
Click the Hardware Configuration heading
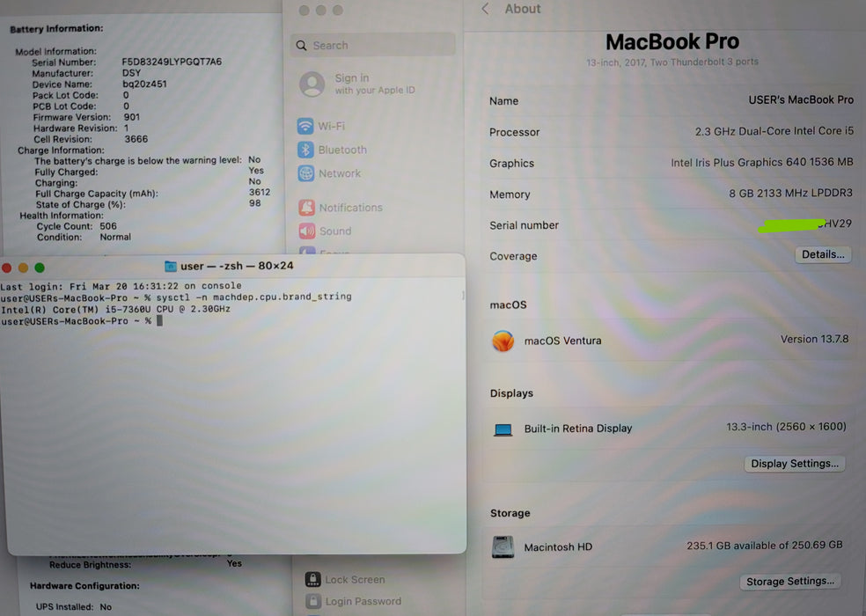pyautogui.click(x=84, y=585)
